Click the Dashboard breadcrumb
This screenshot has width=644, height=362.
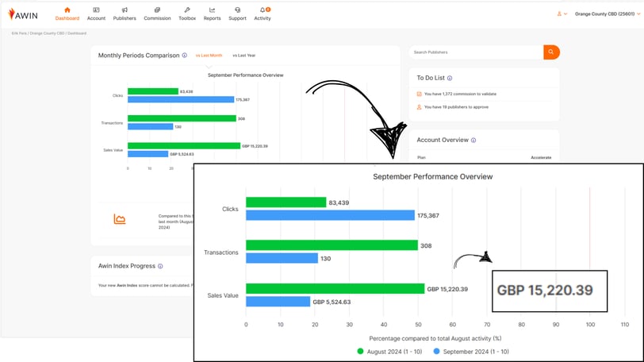pyautogui.click(x=77, y=33)
